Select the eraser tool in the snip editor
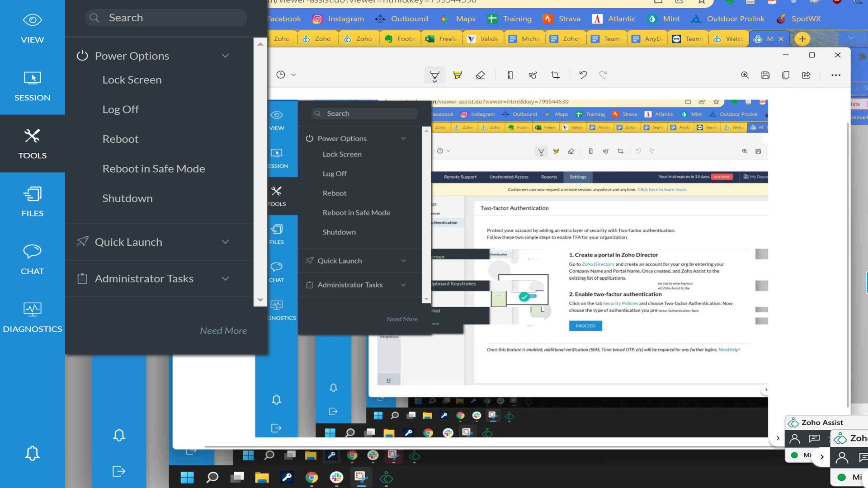The width and height of the screenshot is (868, 488). click(480, 75)
